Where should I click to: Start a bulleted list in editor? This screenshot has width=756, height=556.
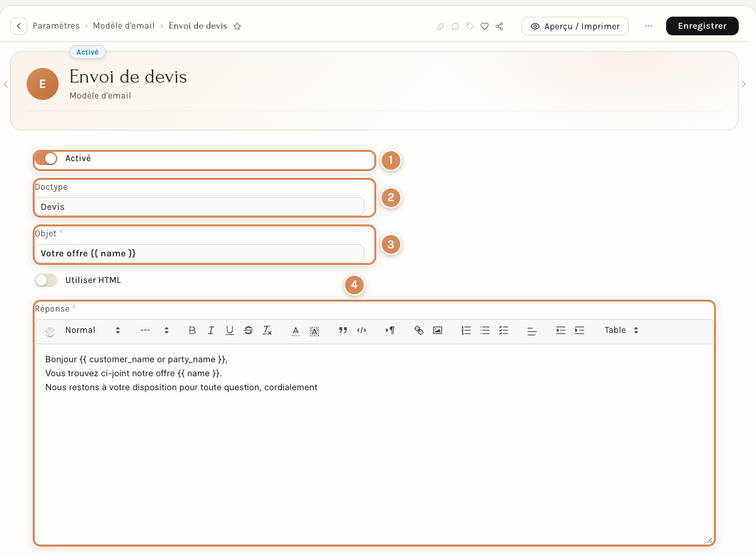pos(484,330)
